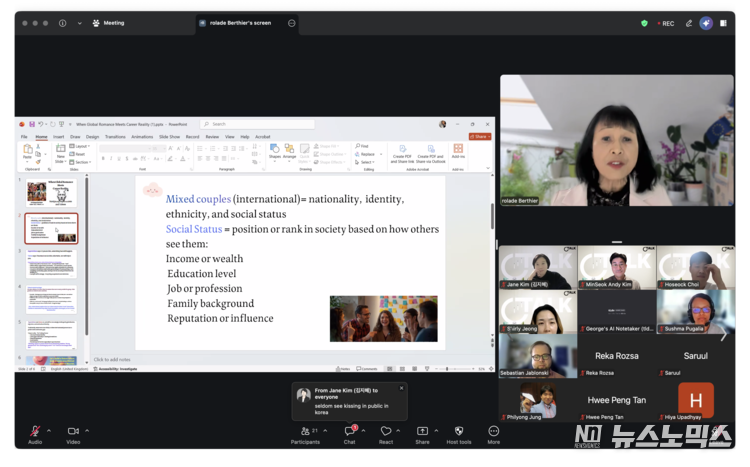Open the Participants panel

305,431
